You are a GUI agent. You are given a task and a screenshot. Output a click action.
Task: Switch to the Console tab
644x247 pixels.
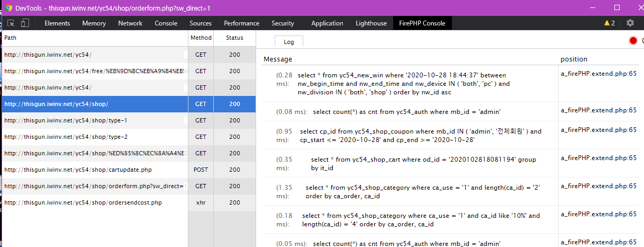(x=166, y=23)
